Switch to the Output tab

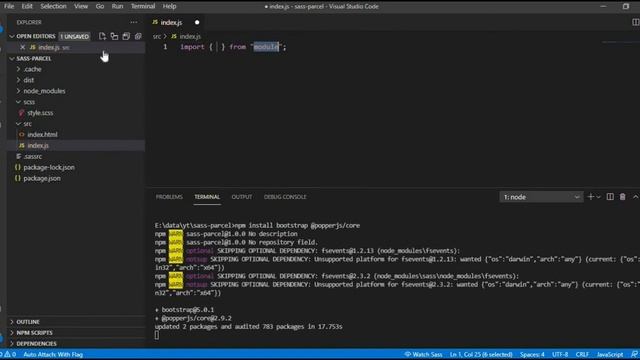(x=242, y=197)
